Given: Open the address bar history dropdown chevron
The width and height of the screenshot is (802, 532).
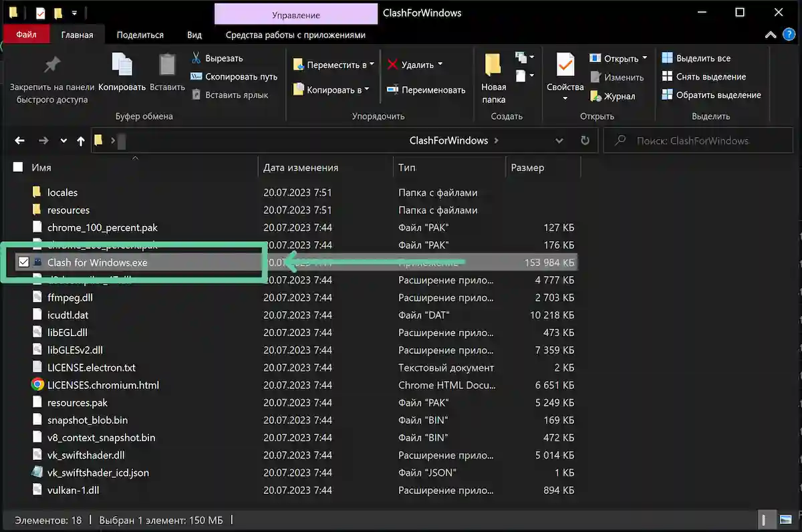Looking at the screenshot, I should point(559,141).
